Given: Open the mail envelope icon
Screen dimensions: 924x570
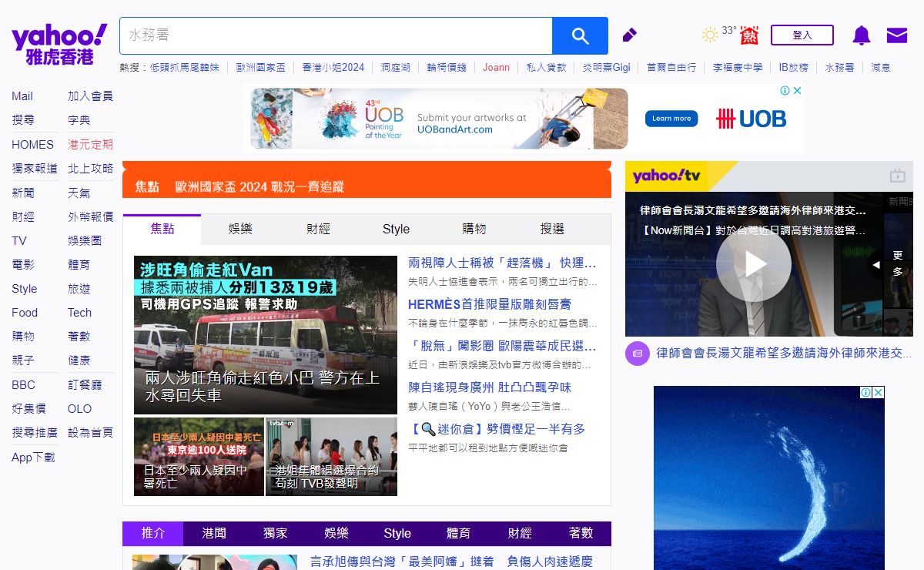Looking at the screenshot, I should pyautogui.click(x=897, y=35).
